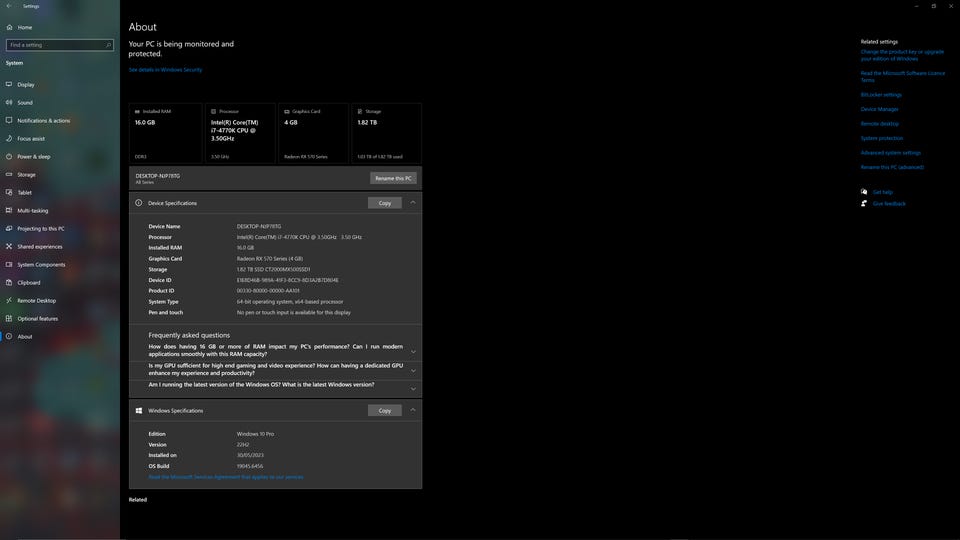Image resolution: width=960 pixels, height=540 pixels.
Task: Click the Storage 1.82 TB card
Action: click(386, 133)
